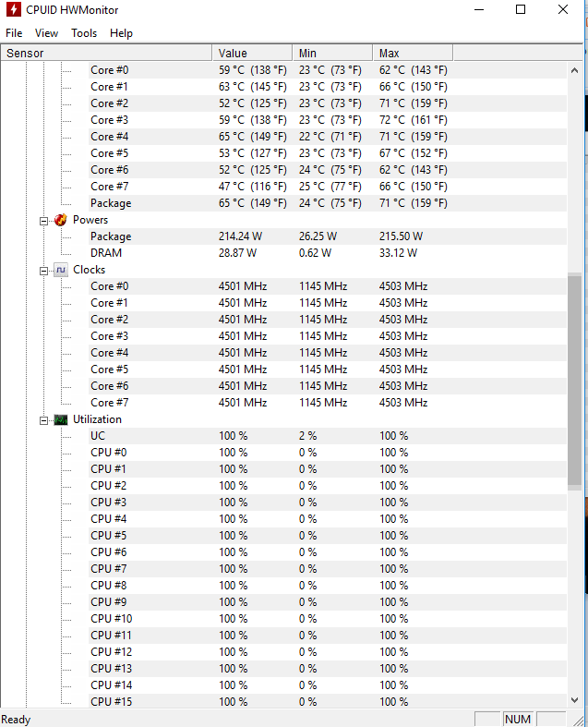Click the Value column header

(x=253, y=53)
